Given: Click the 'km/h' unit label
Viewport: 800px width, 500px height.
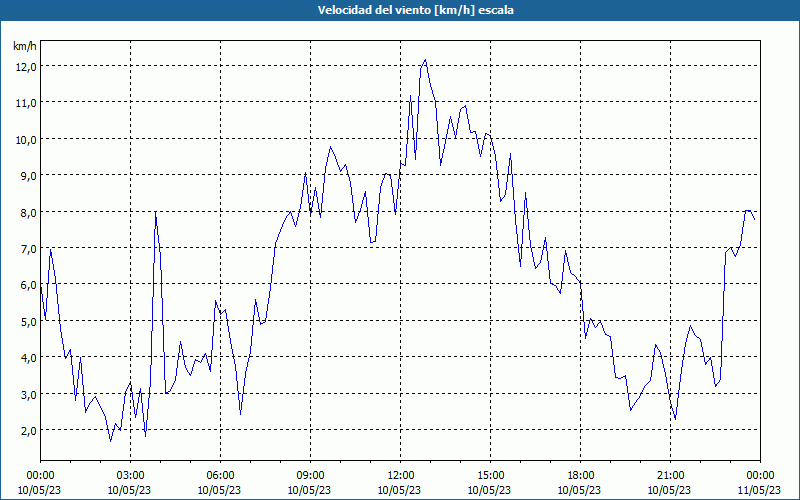Looking at the screenshot, I should (x=25, y=46).
